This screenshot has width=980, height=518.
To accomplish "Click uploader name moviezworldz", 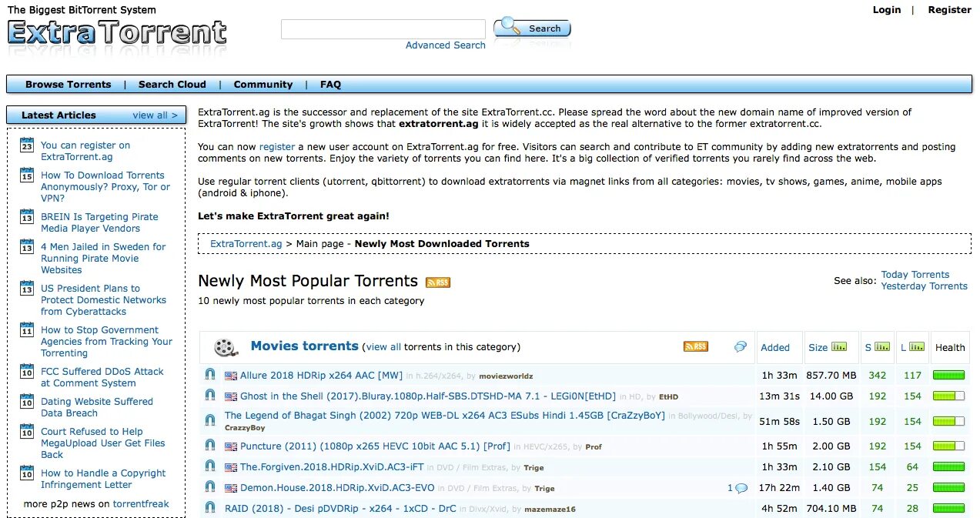I will coord(506,376).
